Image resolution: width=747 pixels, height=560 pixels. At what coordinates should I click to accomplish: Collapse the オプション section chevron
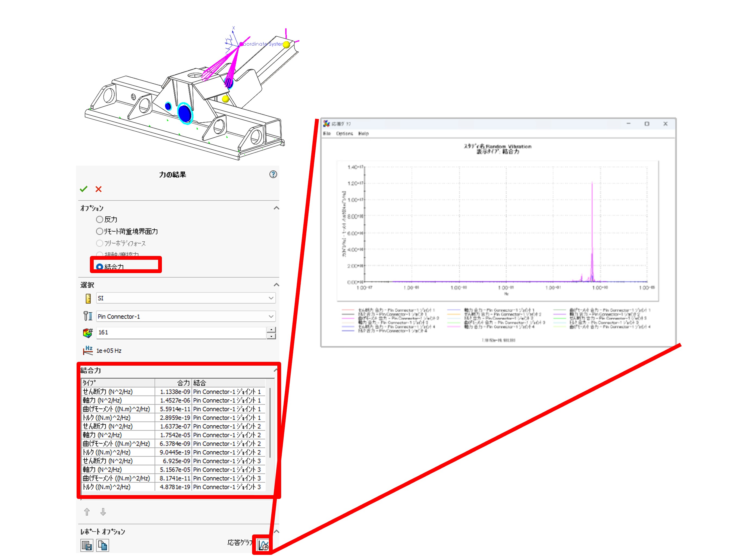point(276,208)
